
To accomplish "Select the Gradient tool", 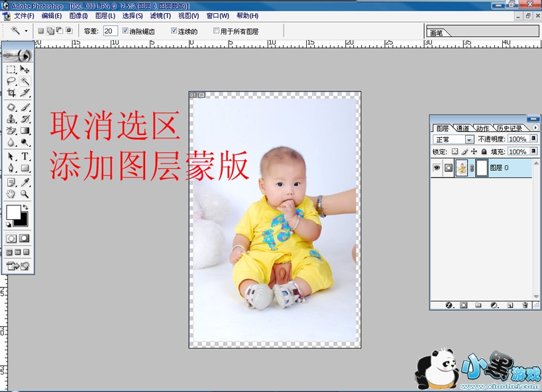I will tap(25, 130).
